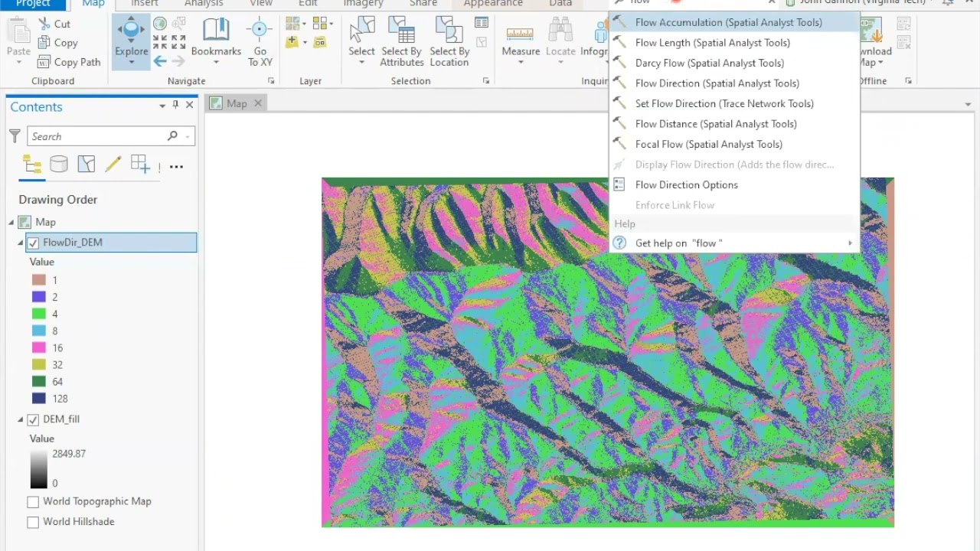Choose Flow Length (Spatial Analyst Tools)
This screenshot has width=980, height=551.
[734, 43]
